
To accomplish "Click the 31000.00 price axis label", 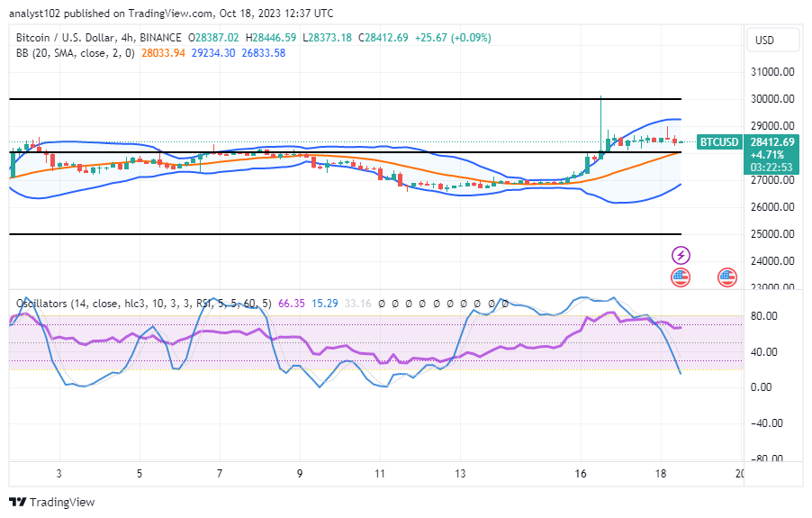I will pyautogui.click(x=772, y=72).
